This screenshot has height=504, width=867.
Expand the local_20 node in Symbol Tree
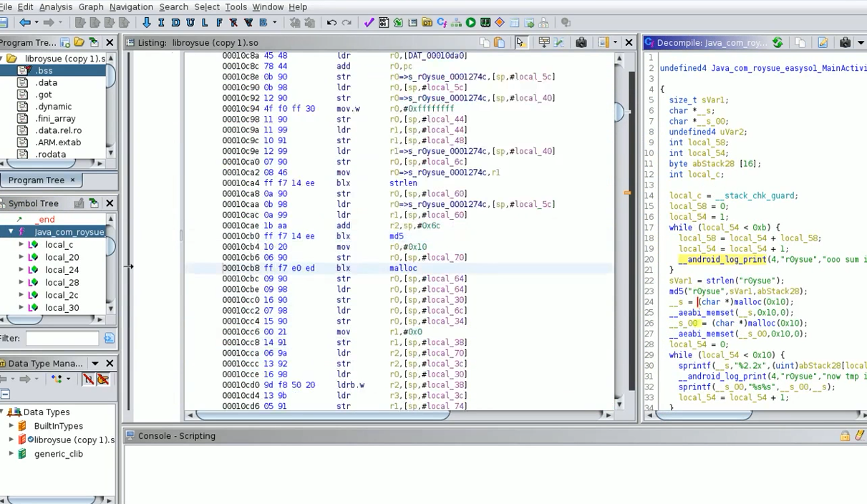click(x=21, y=258)
